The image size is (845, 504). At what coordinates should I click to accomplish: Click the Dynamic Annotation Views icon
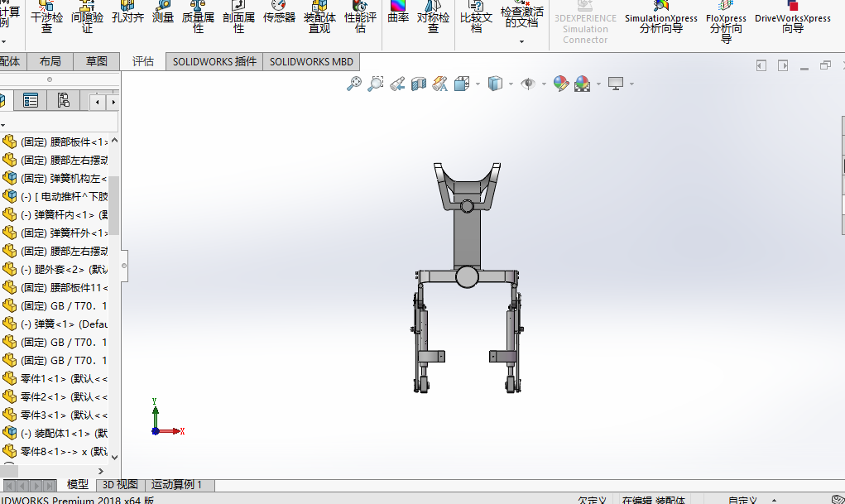(x=440, y=84)
